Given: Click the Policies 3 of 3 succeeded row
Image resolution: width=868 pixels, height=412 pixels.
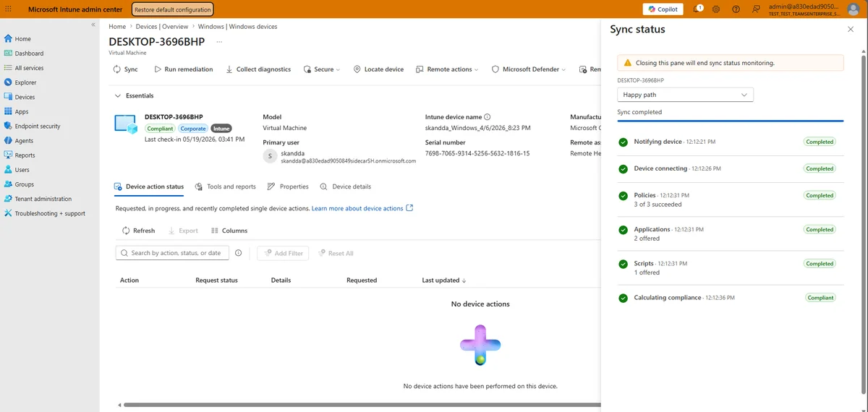Looking at the screenshot, I should click(730, 199).
